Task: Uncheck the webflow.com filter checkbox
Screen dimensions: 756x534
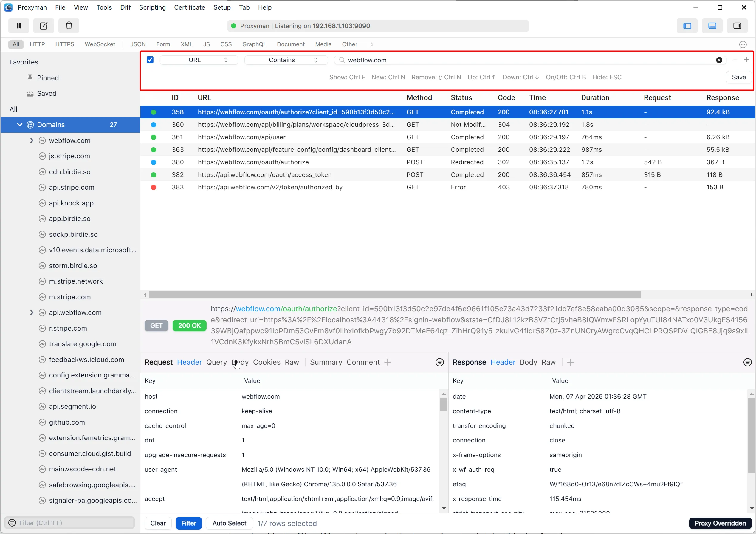Action: click(x=150, y=60)
